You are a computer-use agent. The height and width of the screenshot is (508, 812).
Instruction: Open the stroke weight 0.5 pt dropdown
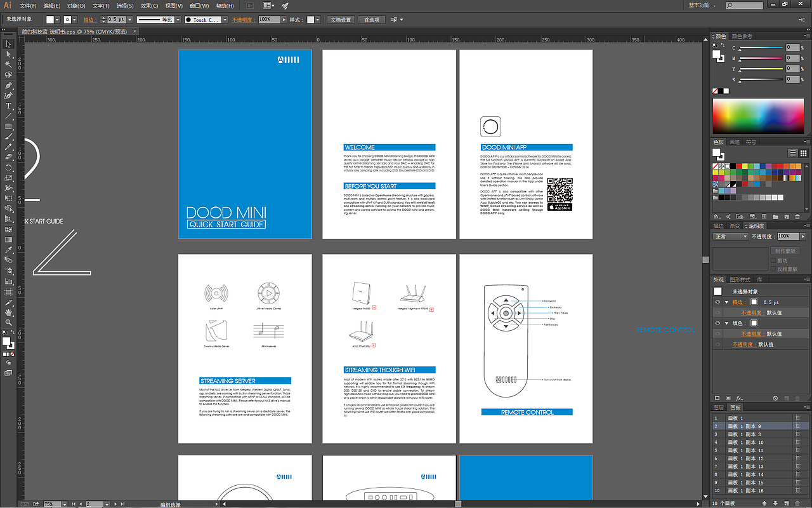coord(130,20)
